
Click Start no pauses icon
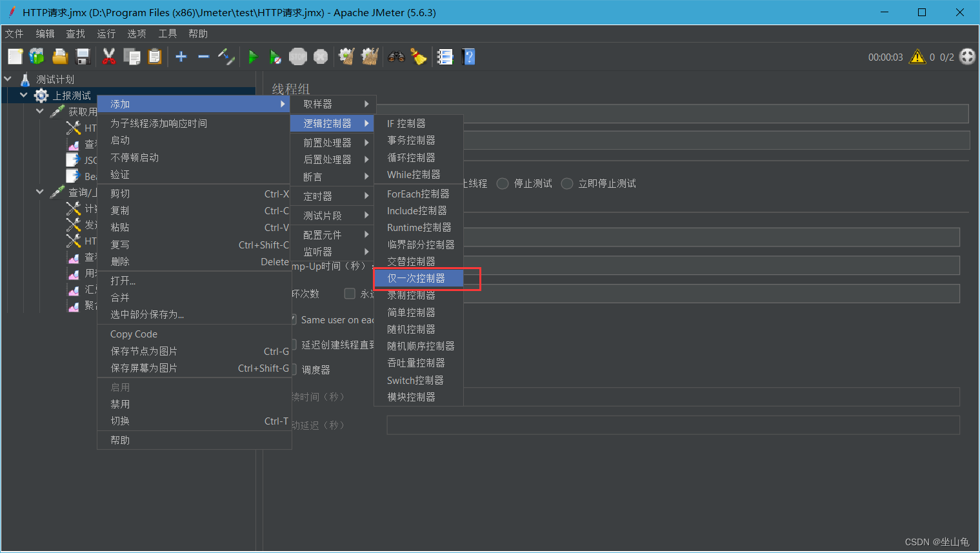tap(275, 57)
